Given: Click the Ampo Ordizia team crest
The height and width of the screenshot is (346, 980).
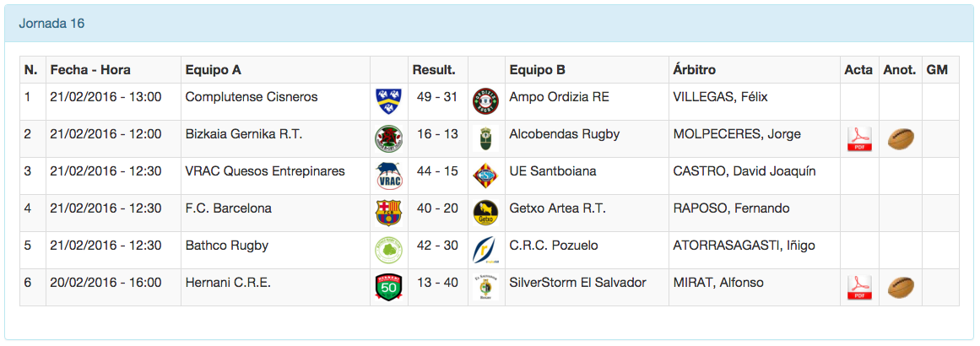Looking at the screenshot, I should [485, 102].
